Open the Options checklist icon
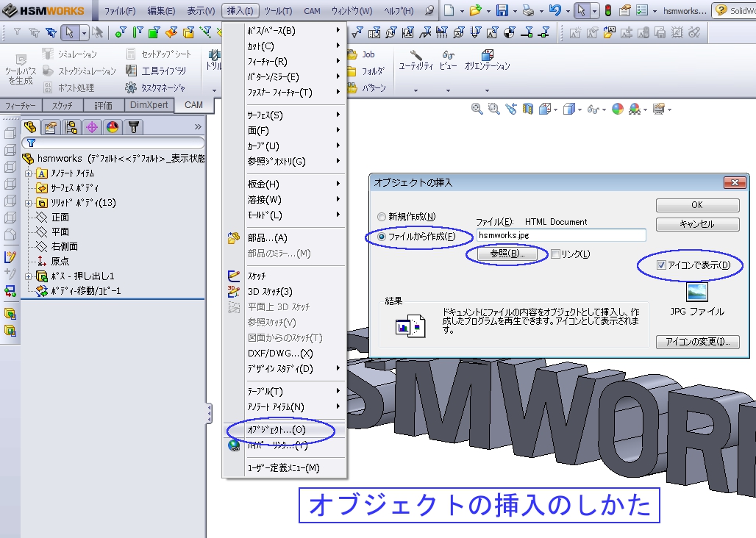 point(641,10)
